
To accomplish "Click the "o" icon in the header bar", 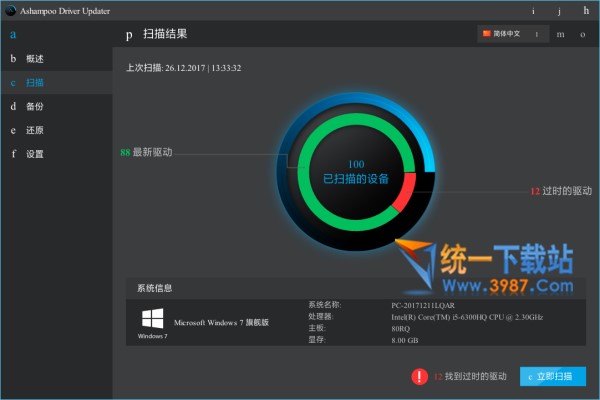I will pos(583,34).
